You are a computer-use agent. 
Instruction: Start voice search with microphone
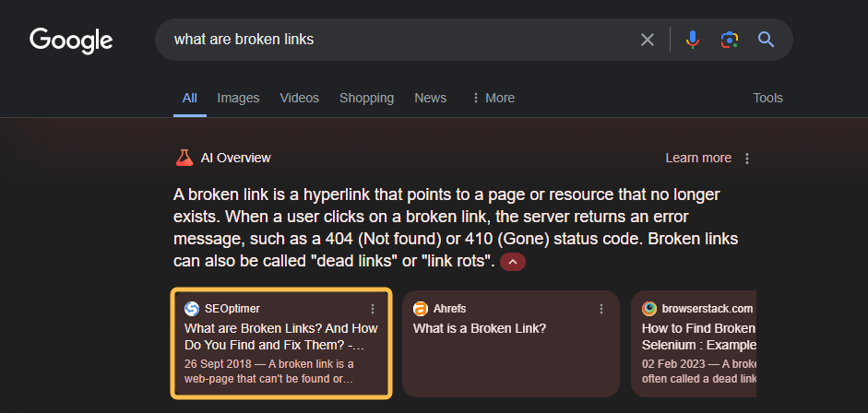[693, 40]
